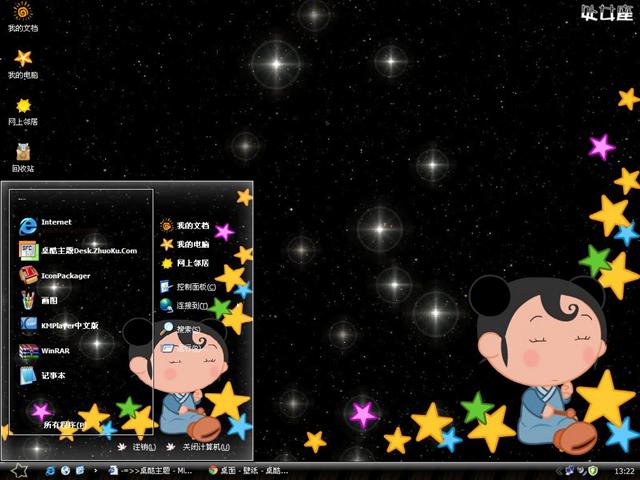Open 我的电脑 star icon on the desktop
Screen dimensions: 640x480
point(23,64)
